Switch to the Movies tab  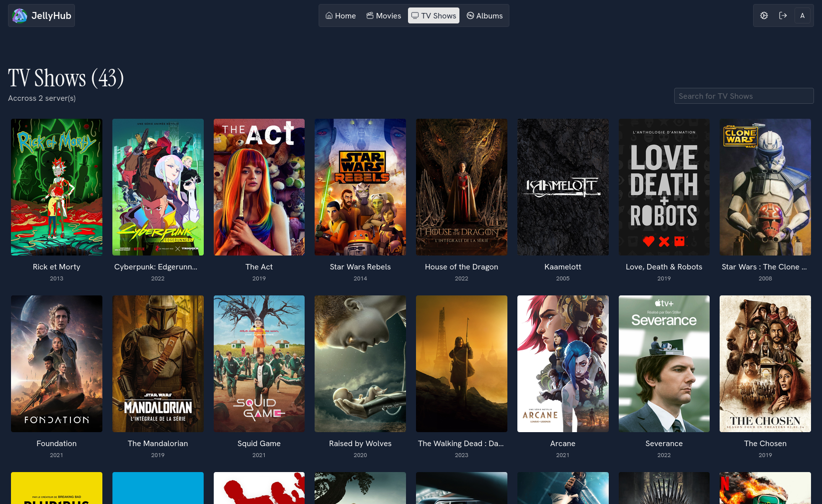click(x=384, y=15)
